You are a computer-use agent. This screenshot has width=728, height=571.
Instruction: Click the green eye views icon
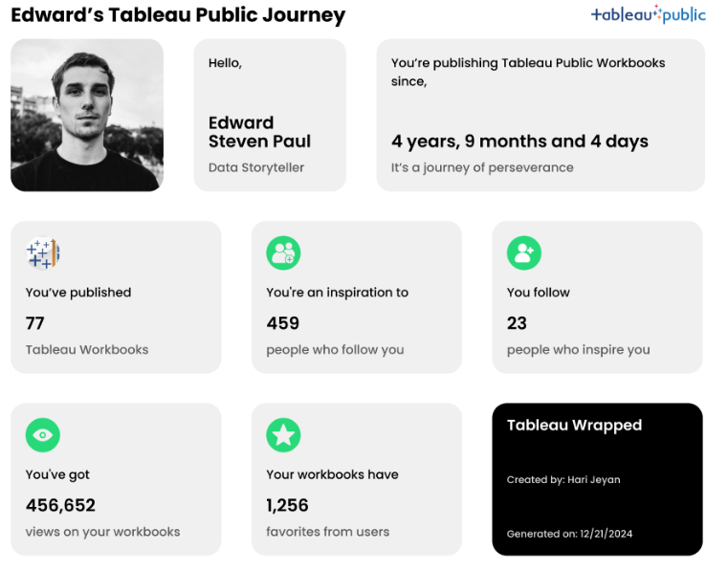click(x=43, y=435)
